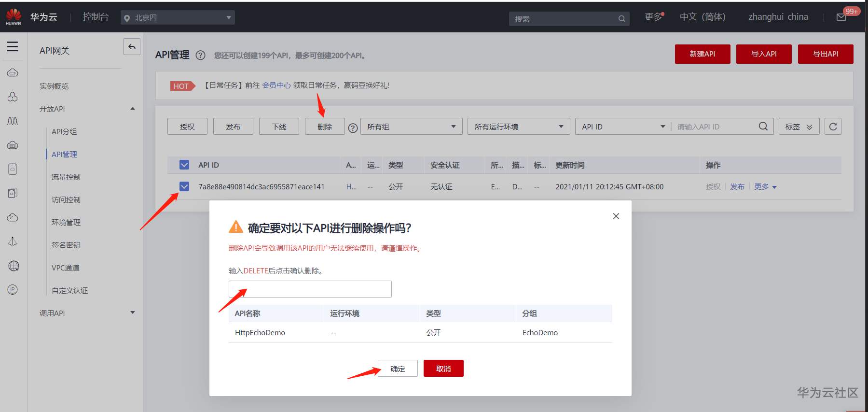868x412 pixels.
Task: Follow the 会员中心 link in the banner
Action: [x=276, y=85]
